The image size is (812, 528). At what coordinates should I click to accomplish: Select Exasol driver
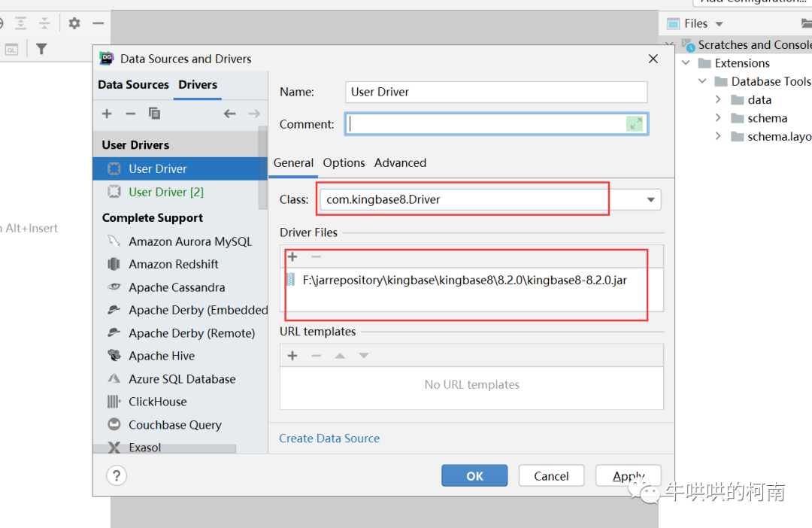[144, 447]
